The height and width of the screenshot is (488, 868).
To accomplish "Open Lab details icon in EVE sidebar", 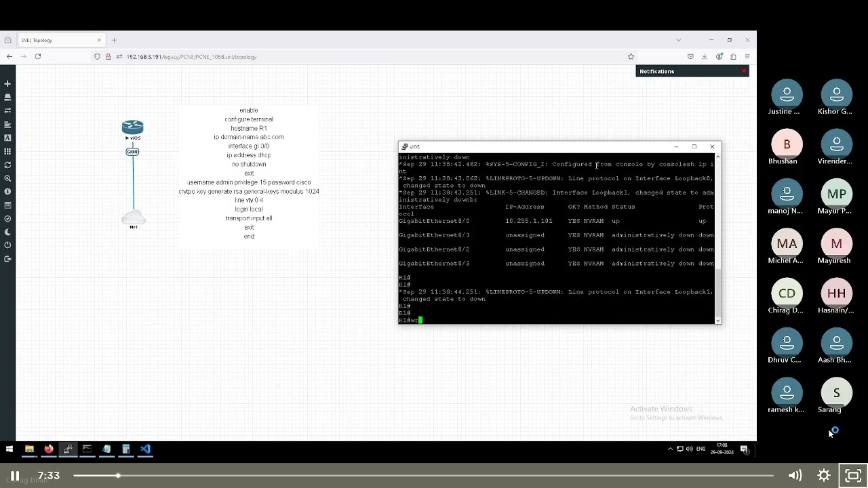I will 7,205.
